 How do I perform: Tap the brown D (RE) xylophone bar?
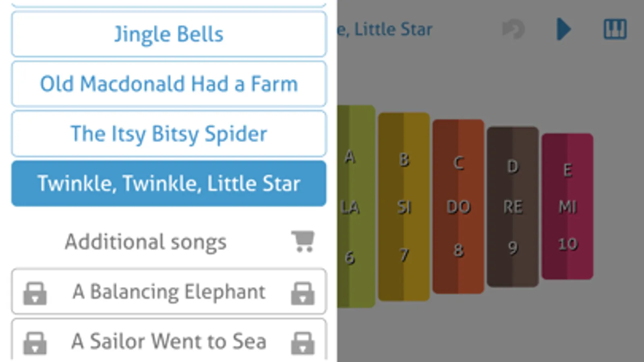click(x=513, y=206)
